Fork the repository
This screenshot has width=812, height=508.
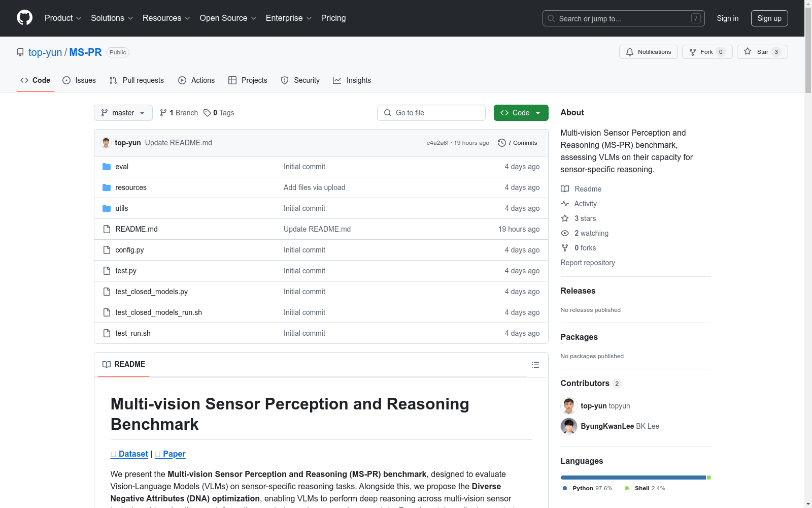coord(707,52)
